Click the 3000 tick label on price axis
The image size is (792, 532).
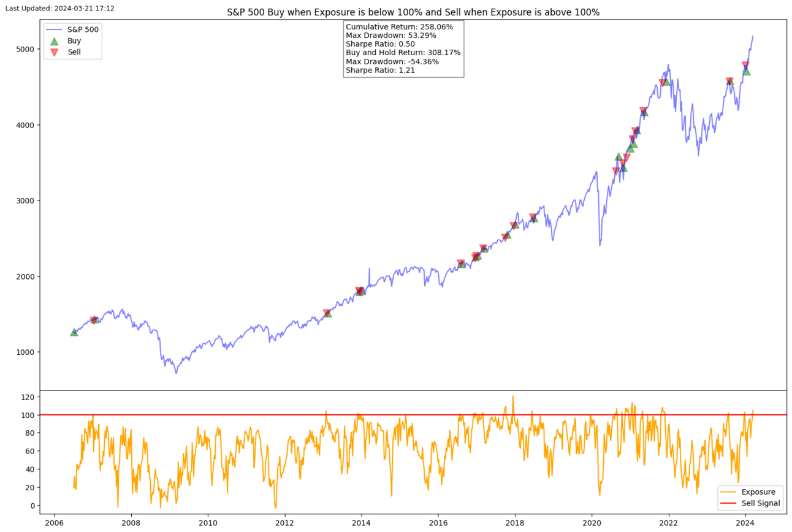(x=25, y=200)
